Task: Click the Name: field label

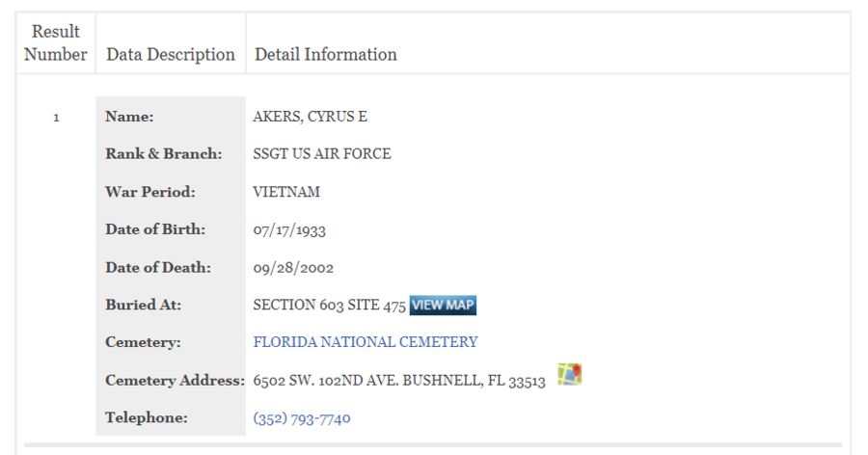Action: click(129, 117)
